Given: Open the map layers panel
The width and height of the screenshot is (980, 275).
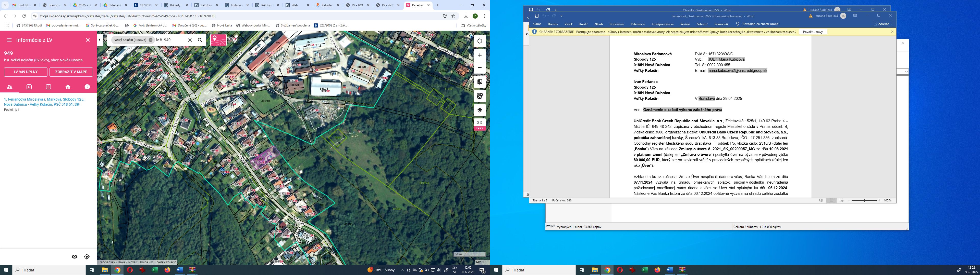Looking at the screenshot, I should tap(479, 110).
